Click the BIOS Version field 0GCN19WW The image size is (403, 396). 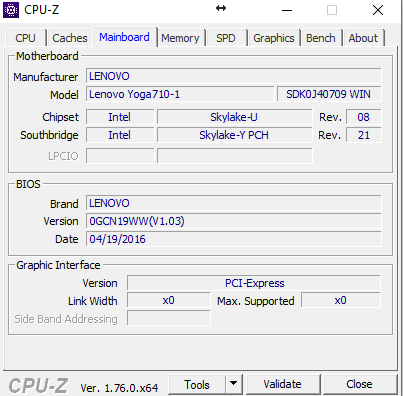pyautogui.click(x=233, y=221)
